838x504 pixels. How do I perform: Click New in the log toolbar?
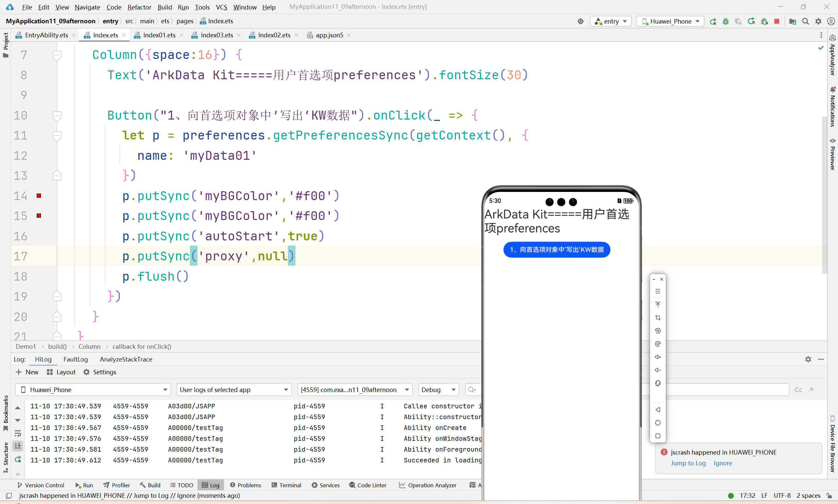pos(27,372)
